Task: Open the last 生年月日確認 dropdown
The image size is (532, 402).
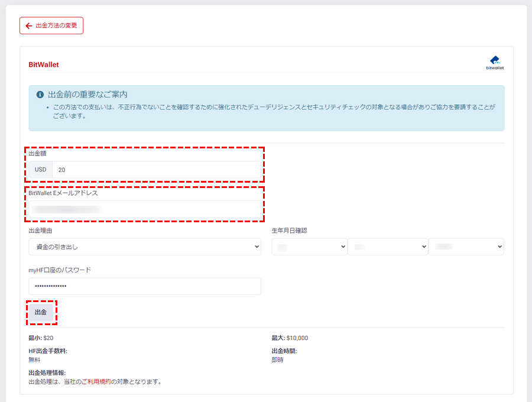Action: click(x=466, y=247)
